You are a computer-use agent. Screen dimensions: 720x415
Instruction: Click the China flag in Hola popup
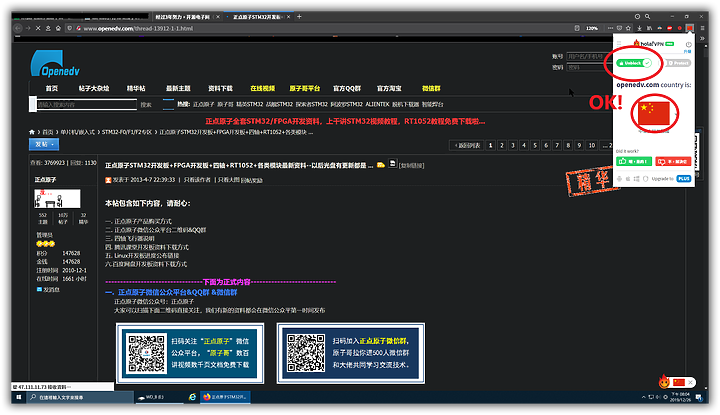point(654,113)
